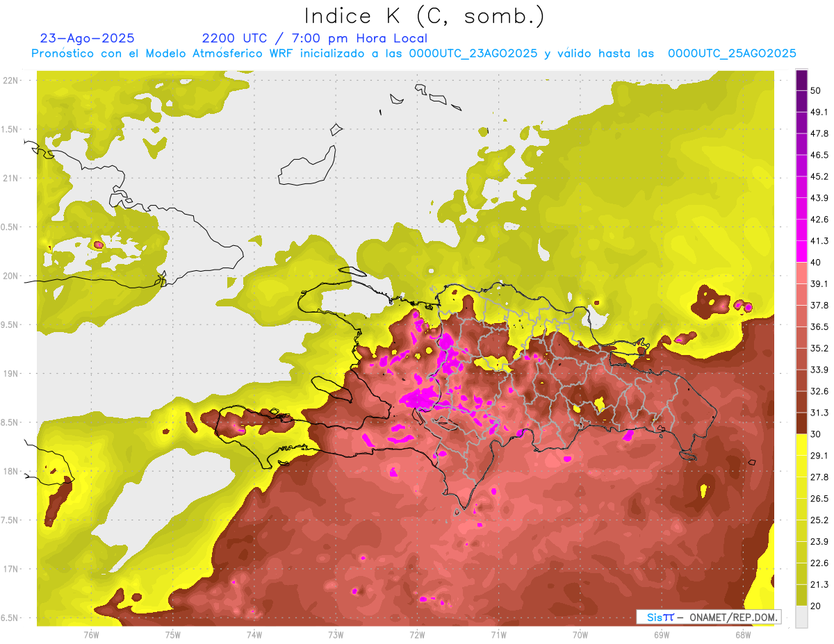Click the "Pronostico con el Modelo Atmosferico WRF" line
834x644 pixels.
[x=413, y=53]
